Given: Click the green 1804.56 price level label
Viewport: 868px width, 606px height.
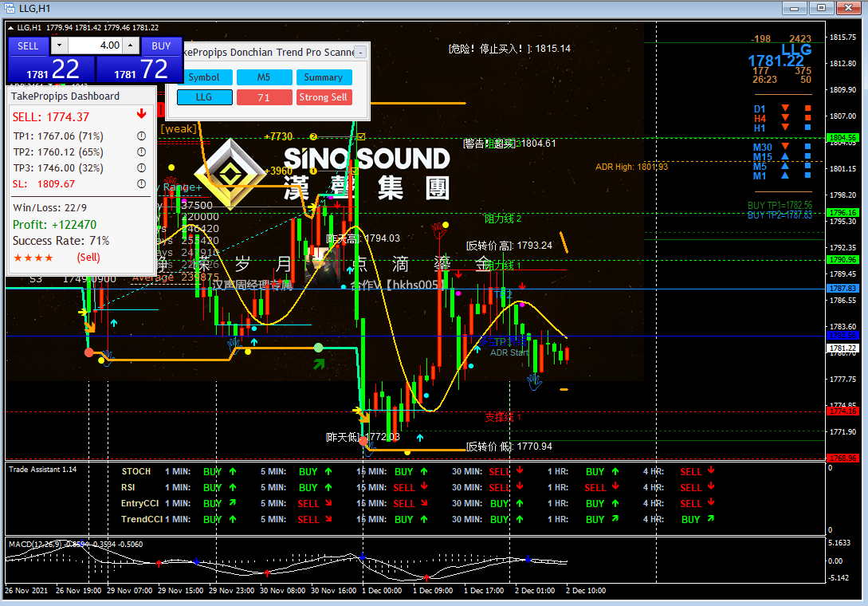Looking at the screenshot, I should click(842, 137).
